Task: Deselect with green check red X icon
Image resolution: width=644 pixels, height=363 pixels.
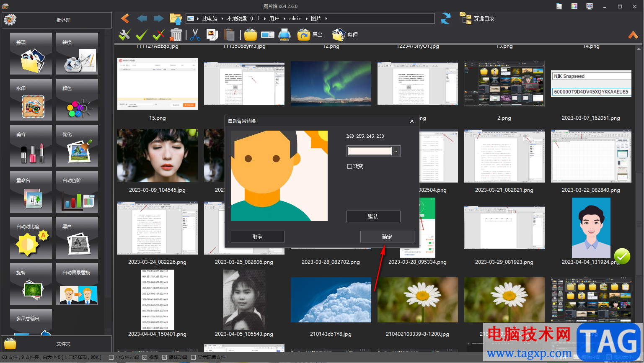Action: coord(158,35)
